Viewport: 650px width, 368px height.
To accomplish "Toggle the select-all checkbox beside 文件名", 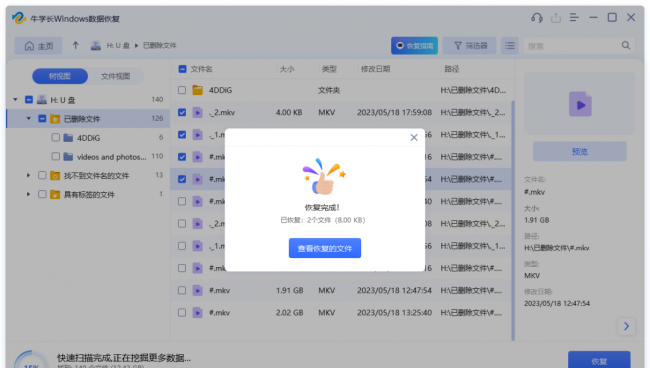I will [x=182, y=69].
